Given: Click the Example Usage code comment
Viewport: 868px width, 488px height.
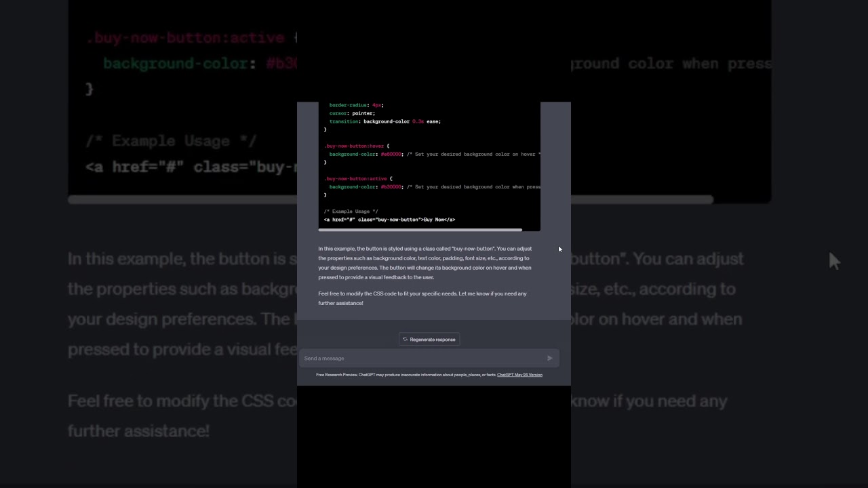Looking at the screenshot, I should [x=351, y=211].
